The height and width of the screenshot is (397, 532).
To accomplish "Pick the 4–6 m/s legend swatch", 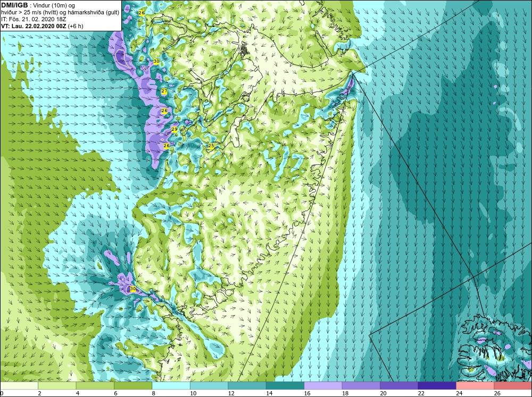I will point(95,385).
